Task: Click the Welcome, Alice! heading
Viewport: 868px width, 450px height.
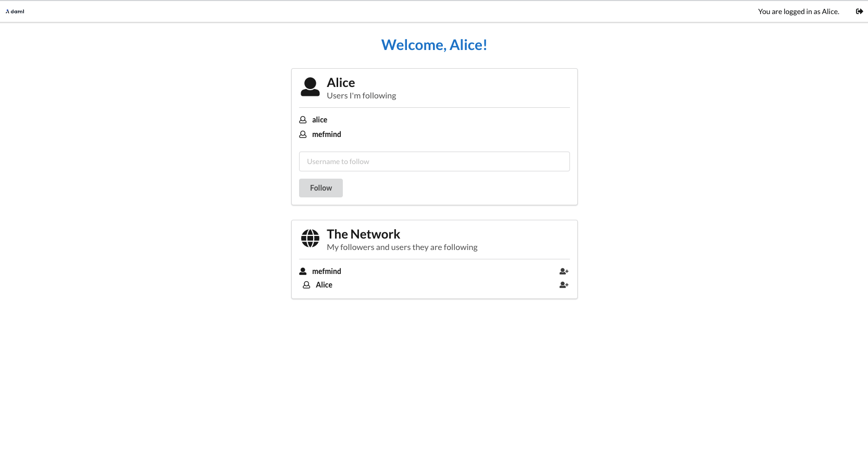Action: pyautogui.click(x=434, y=45)
